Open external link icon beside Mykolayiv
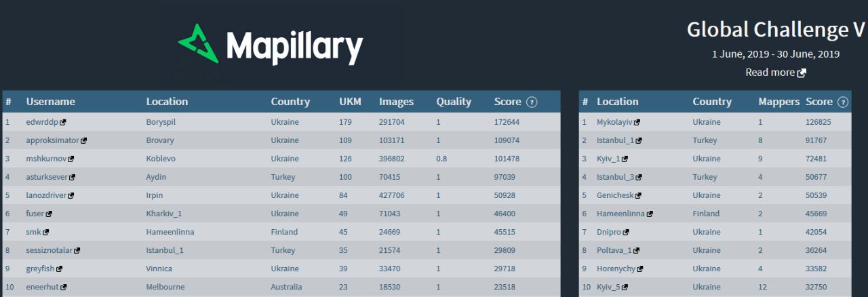Image resolution: width=868 pixels, height=297 pixels. click(637, 122)
